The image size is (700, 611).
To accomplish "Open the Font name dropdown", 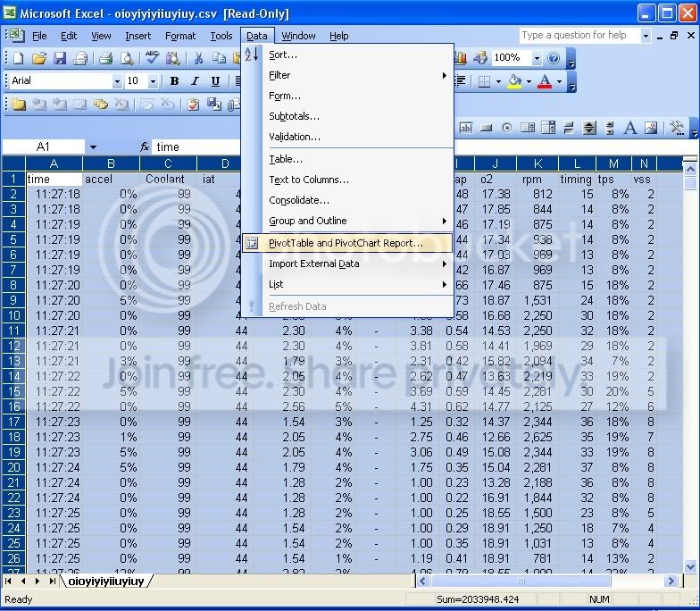I will point(117,81).
